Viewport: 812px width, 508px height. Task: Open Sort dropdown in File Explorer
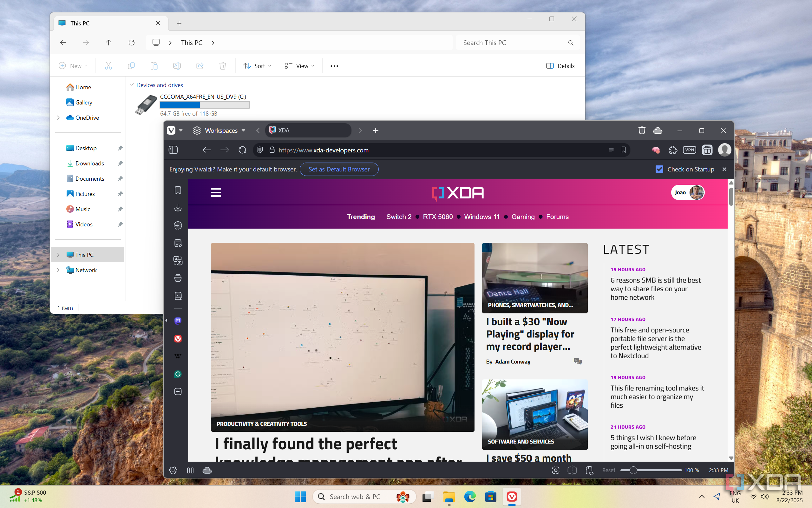click(257, 66)
